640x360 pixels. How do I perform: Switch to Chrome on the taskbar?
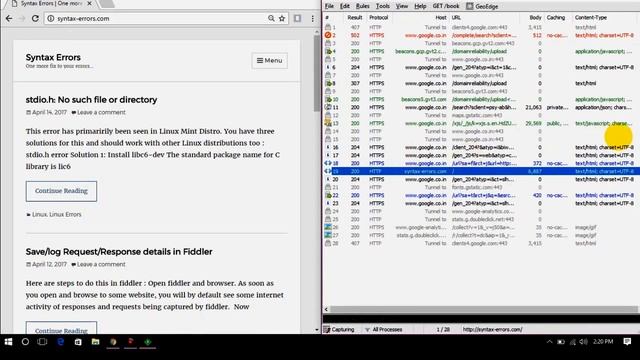click(113, 342)
